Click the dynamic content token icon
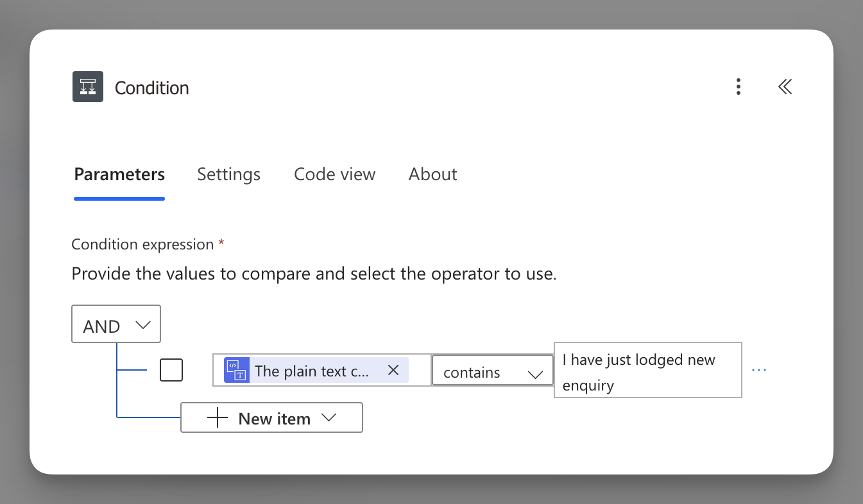The image size is (863, 504). [x=236, y=370]
